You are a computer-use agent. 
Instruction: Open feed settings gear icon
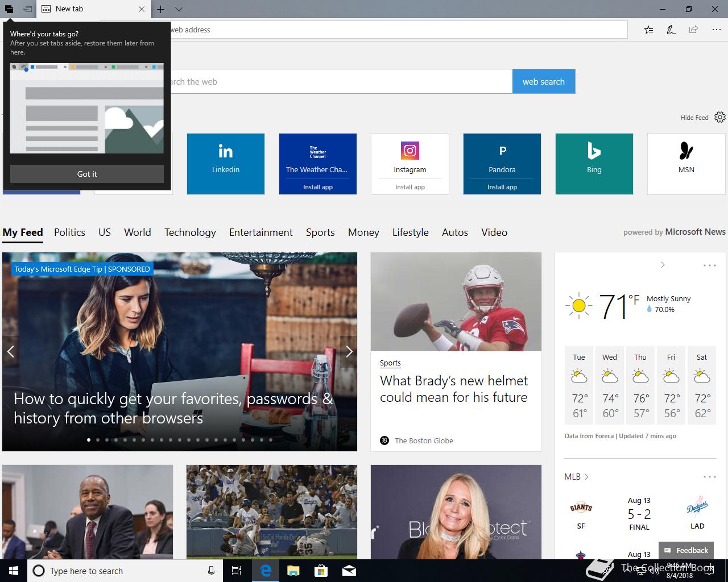point(720,117)
